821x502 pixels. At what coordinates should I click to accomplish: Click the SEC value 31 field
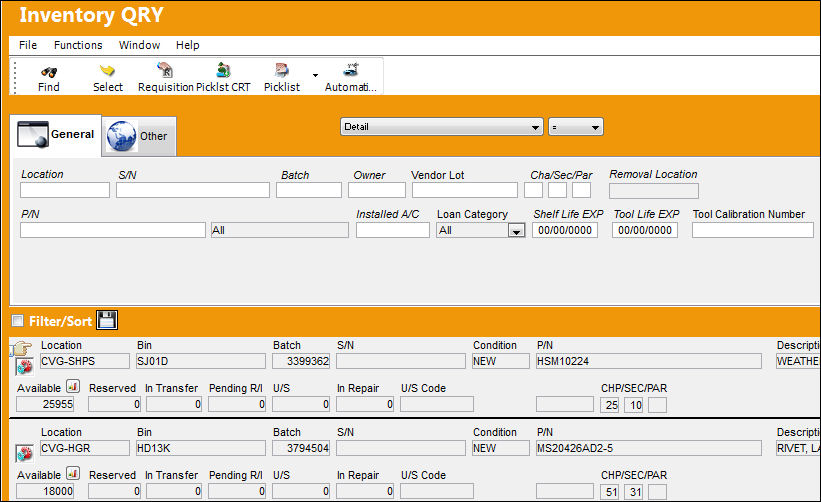tap(634, 492)
